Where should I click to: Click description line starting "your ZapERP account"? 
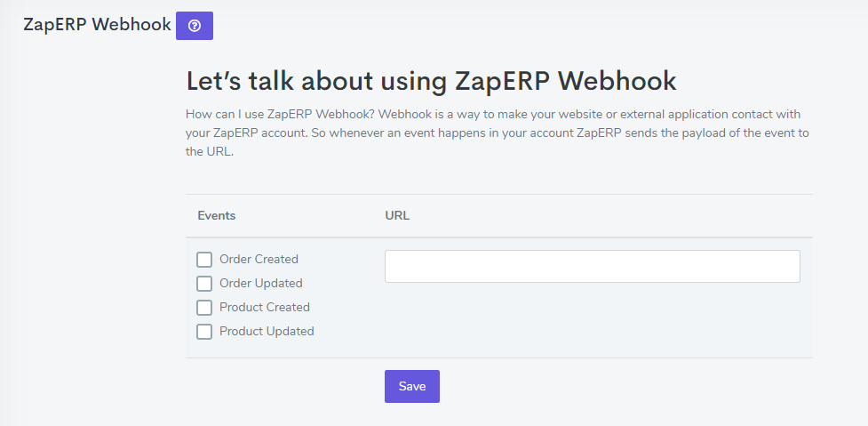tap(498, 133)
